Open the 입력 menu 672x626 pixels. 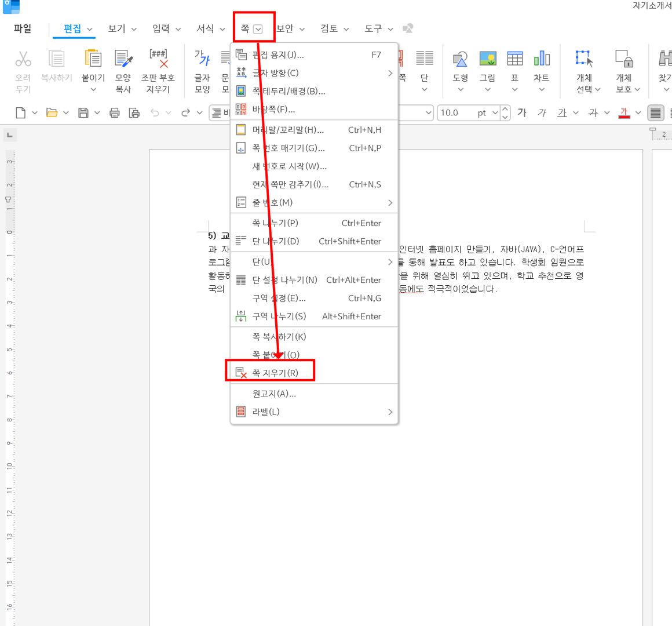(x=161, y=28)
